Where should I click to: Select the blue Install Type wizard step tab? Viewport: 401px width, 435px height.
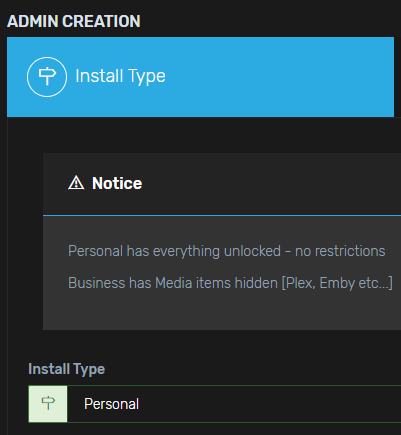click(x=200, y=77)
